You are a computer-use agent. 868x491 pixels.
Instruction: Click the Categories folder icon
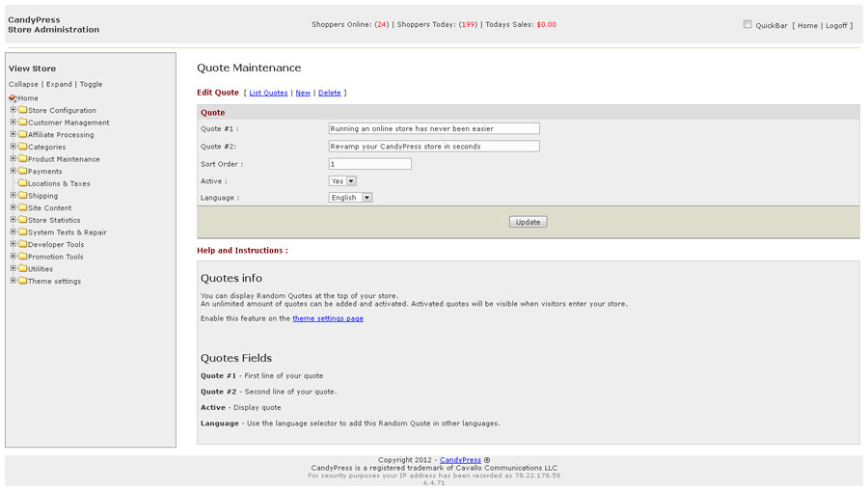pyautogui.click(x=23, y=146)
